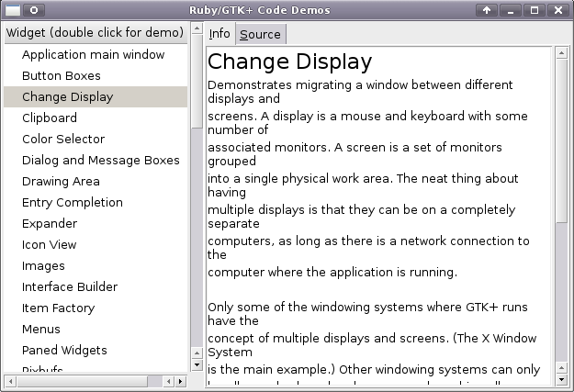Click the shade (up arrow) title bar button

click(x=487, y=10)
